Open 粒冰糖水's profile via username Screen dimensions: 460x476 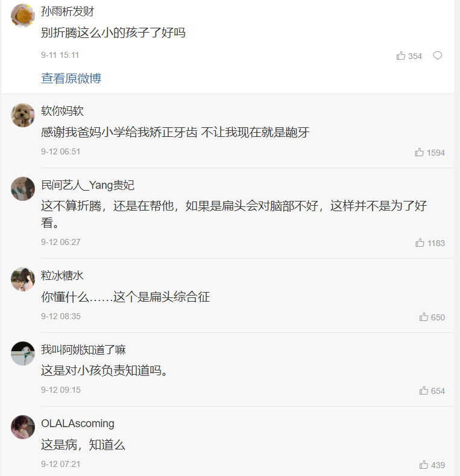[x=62, y=276]
